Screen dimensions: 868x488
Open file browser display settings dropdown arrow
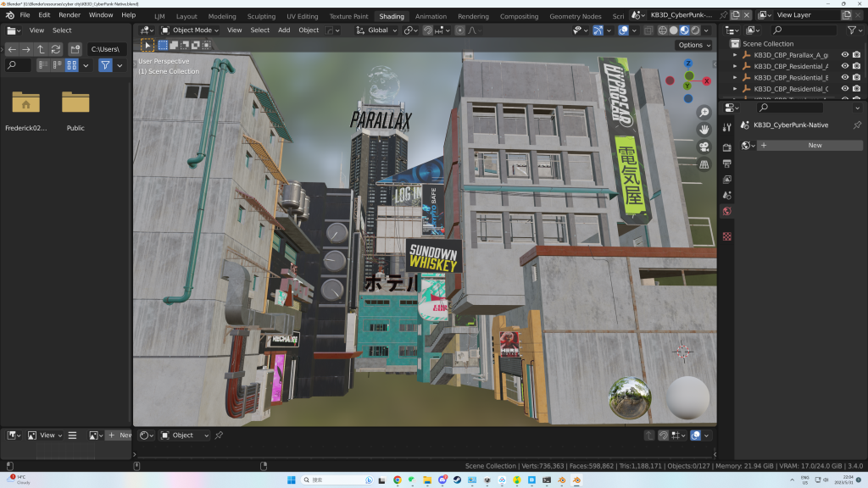click(x=86, y=65)
